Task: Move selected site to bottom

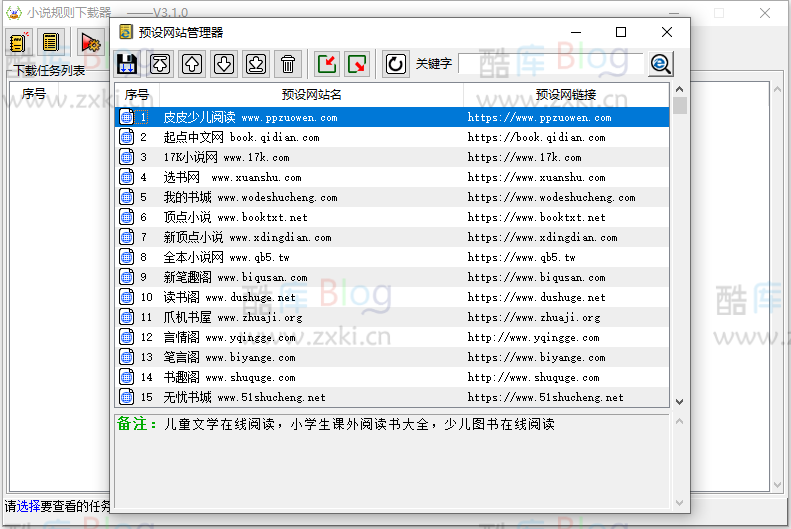Action: [x=256, y=64]
